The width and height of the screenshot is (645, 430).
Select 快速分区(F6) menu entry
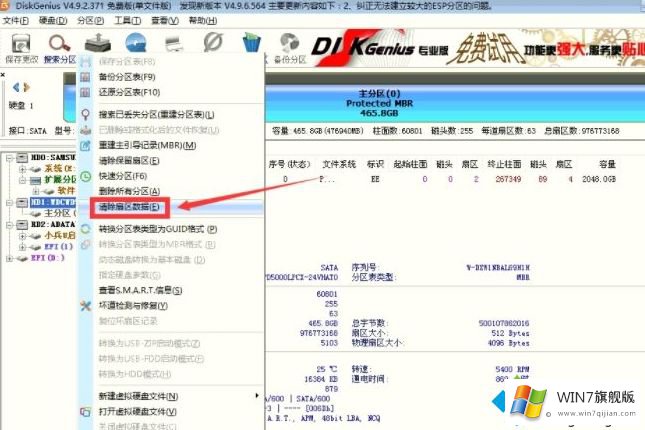click(123, 176)
